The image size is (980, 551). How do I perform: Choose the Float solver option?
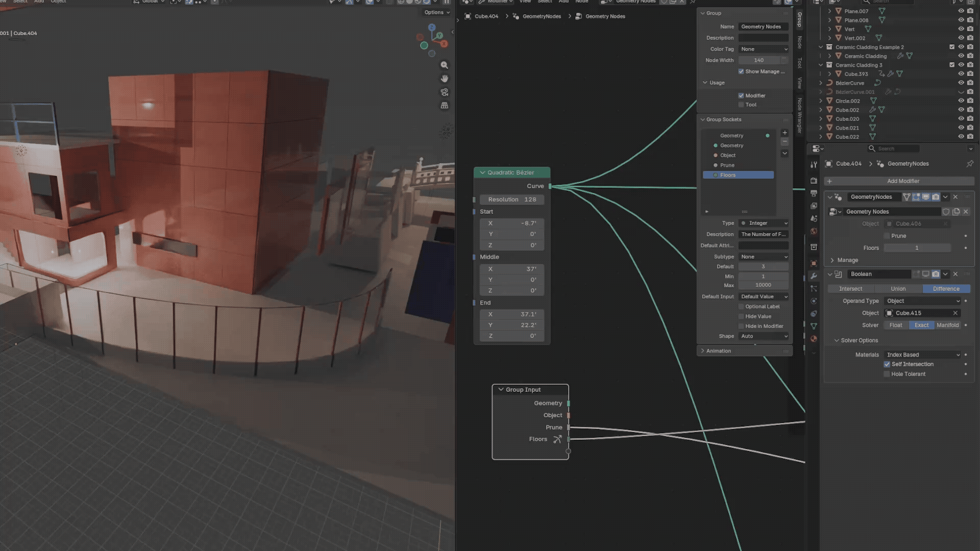coord(896,325)
